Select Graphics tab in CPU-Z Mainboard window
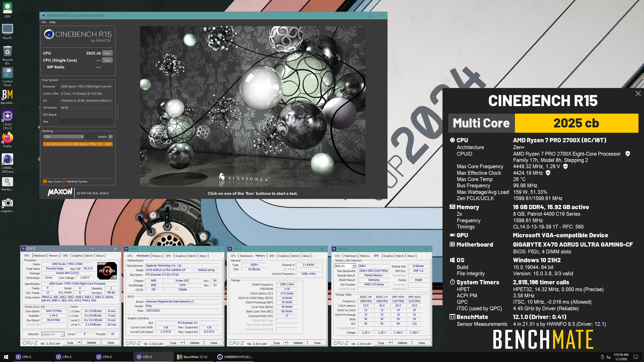 coord(180,256)
